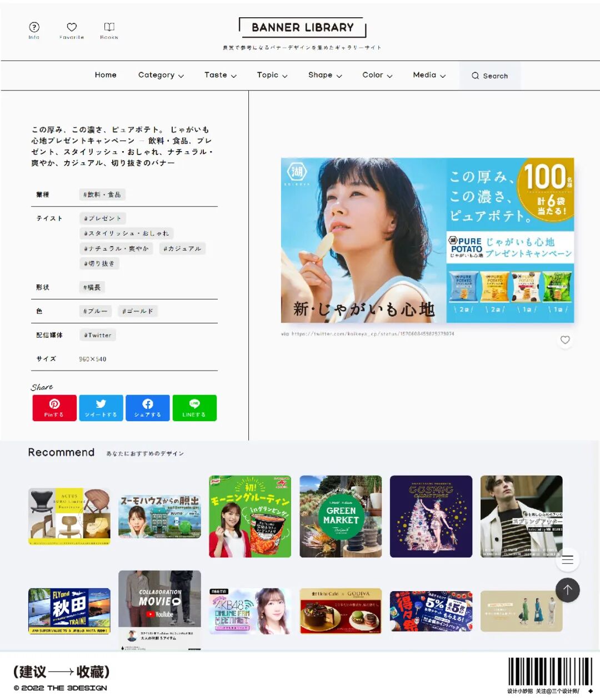The height and width of the screenshot is (700, 600).
Task: Expand the Shape dropdown menu
Action: tap(325, 75)
